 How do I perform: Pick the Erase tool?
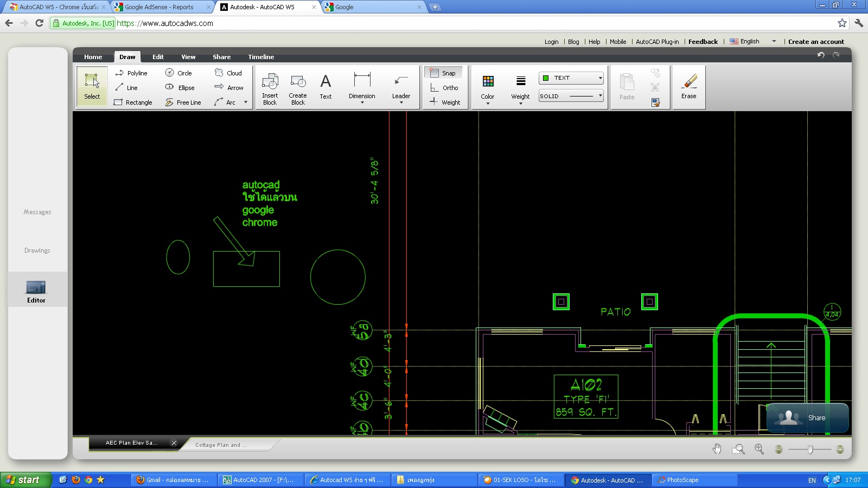tap(688, 87)
